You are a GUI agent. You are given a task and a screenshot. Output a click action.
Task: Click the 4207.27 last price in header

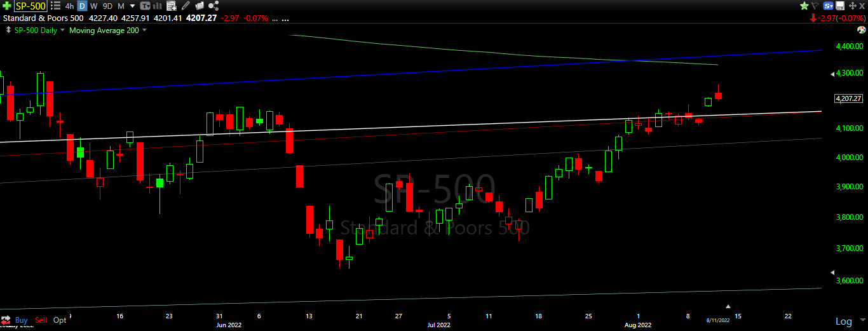(201, 18)
